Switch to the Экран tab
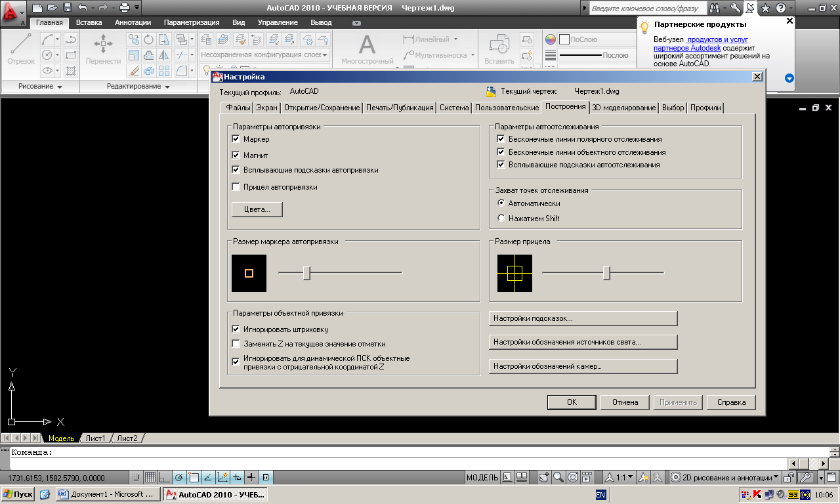The height and width of the screenshot is (504, 840). (x=267, y=108)
